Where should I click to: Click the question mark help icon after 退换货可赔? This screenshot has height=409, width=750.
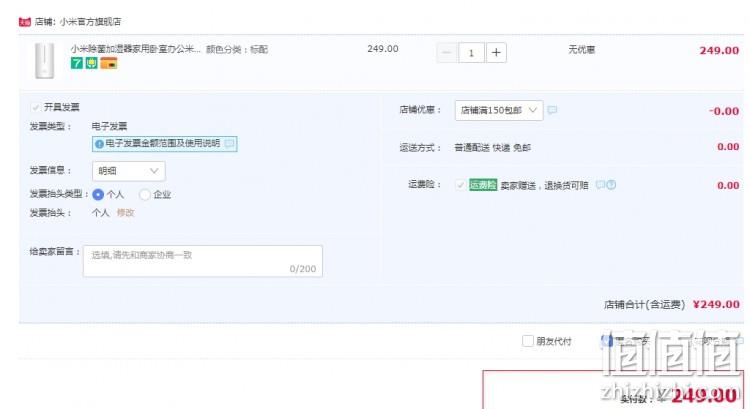(x=611, y=185)
